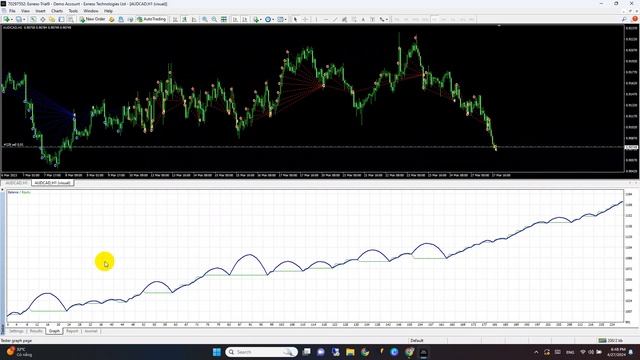Open the Task View taskbar icon
The width and height of the screenshot is (640, 360).
[x=307, y=352]
